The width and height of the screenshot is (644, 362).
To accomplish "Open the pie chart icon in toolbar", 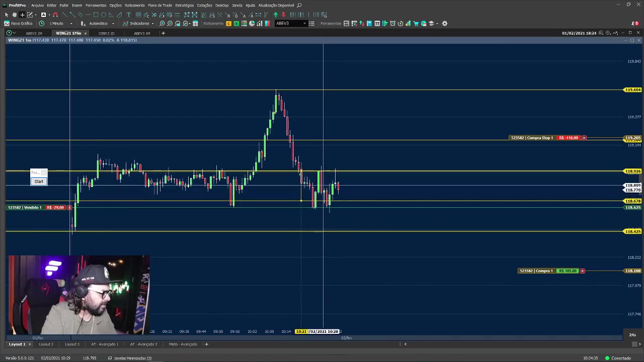I will click(x=252, y=24).
